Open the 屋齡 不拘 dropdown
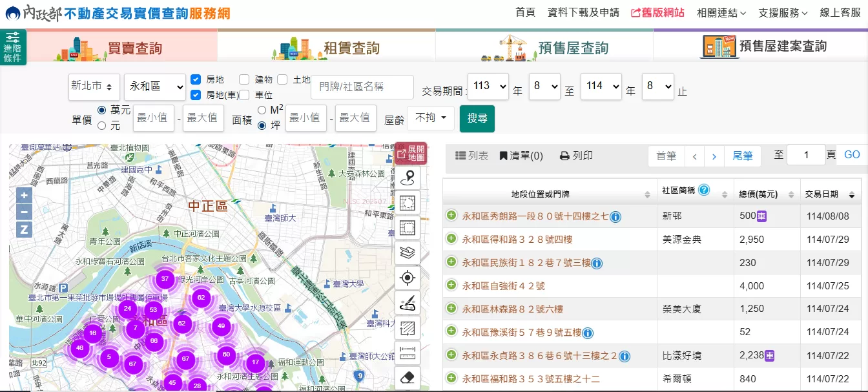The height and width of the screenshot is (392, 868). tap(430, 118)
